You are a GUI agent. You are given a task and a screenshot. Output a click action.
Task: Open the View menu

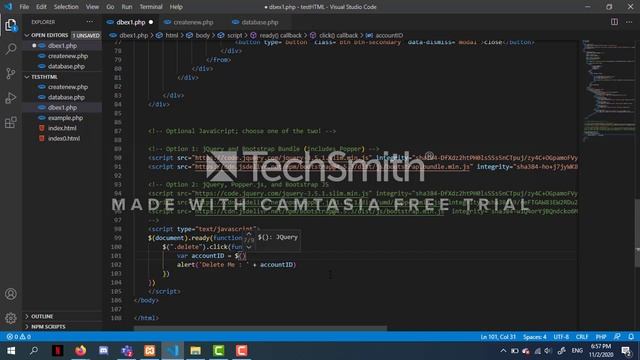[x=92, y=7]
